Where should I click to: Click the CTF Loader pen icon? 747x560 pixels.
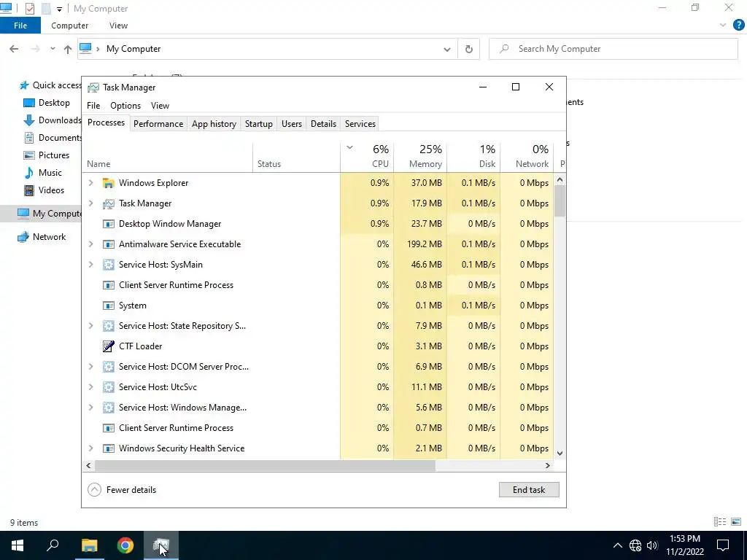[x=109, y=346]
